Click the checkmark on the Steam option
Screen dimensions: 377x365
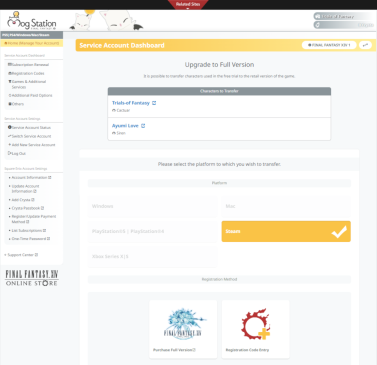[x=339, y=232]
